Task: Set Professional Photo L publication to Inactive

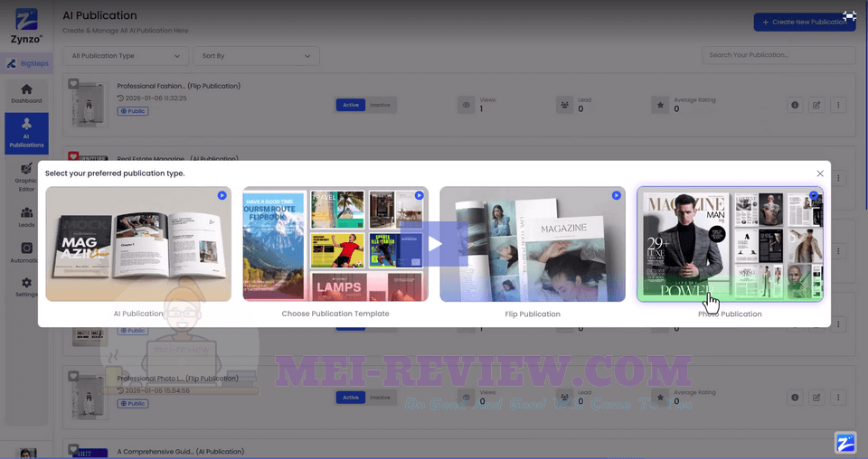Action: [x=381, y=398]
